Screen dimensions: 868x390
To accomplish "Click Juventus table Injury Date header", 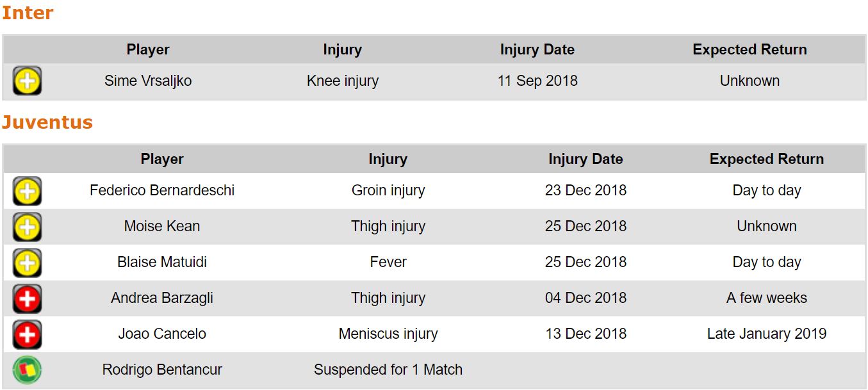I will pyautogui.click(x=585, y=159).
